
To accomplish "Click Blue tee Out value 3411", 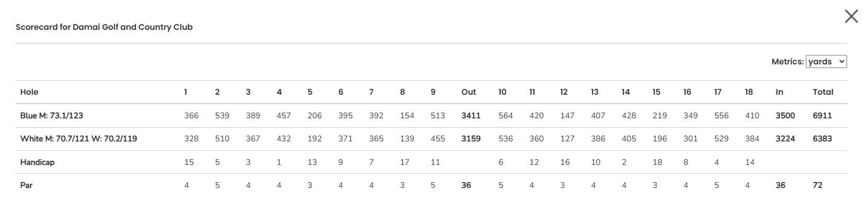I will tap(470, 116).
